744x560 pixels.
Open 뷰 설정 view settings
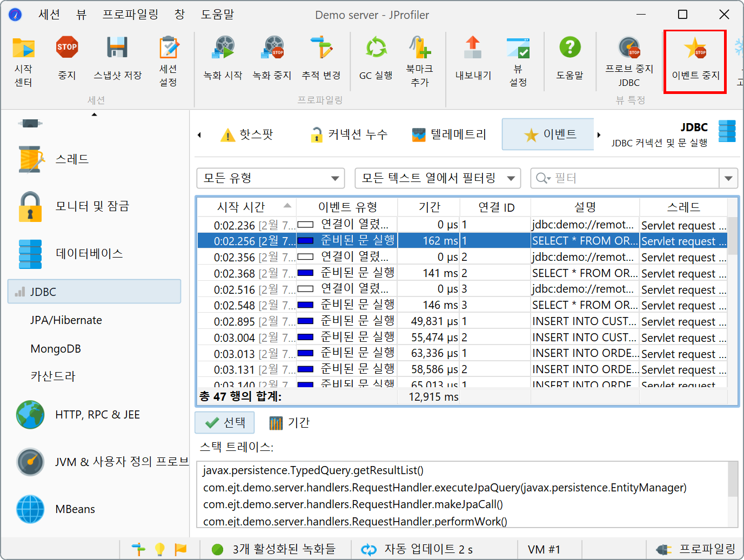tap(518, 62)
